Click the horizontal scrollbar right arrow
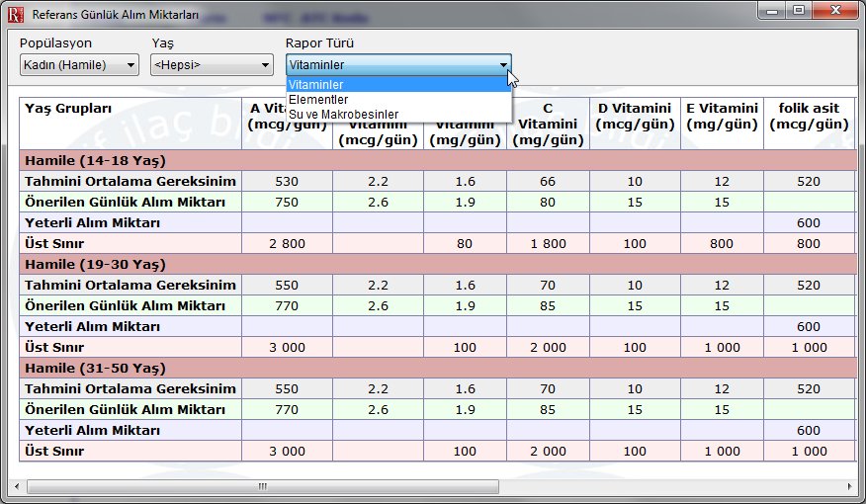866x504 pixels. pyautogui.click(x=847, y=486)
